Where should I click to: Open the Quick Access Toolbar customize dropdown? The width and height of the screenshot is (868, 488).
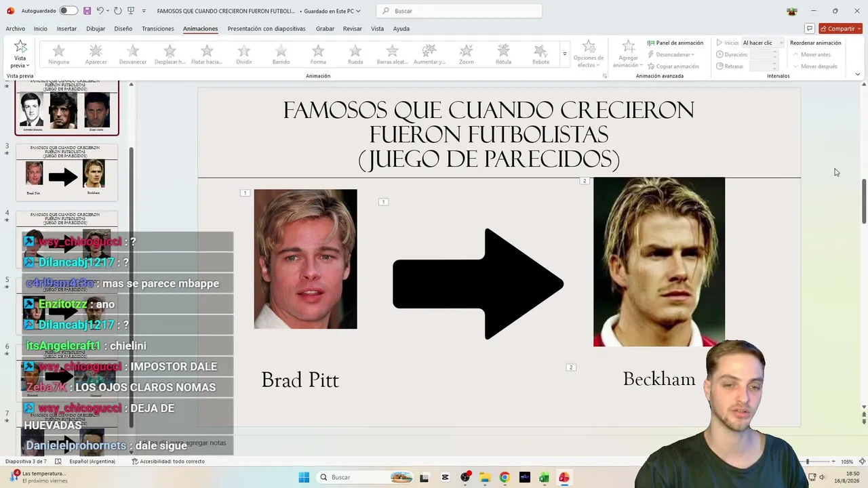coord(144,11)
